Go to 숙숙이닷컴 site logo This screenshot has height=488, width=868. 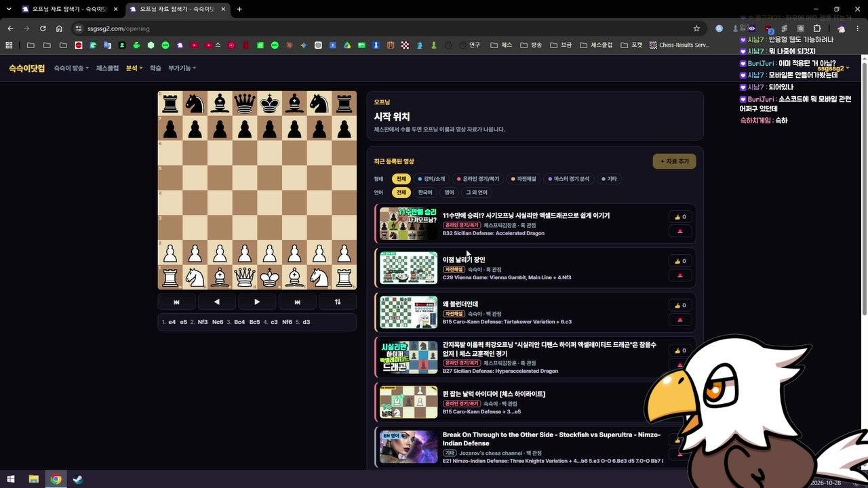coord(26,68)
